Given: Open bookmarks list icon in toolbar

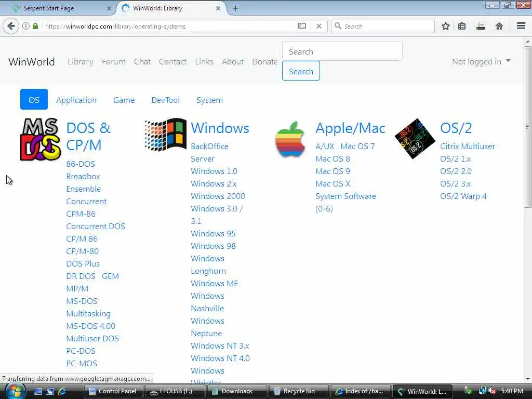Looking at the screenshot, I should [462, 26].
